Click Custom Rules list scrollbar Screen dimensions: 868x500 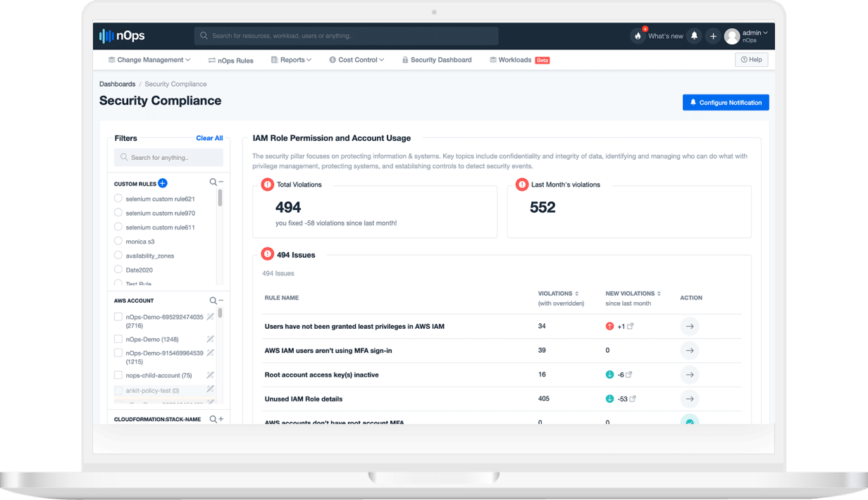tap(220, 197)
